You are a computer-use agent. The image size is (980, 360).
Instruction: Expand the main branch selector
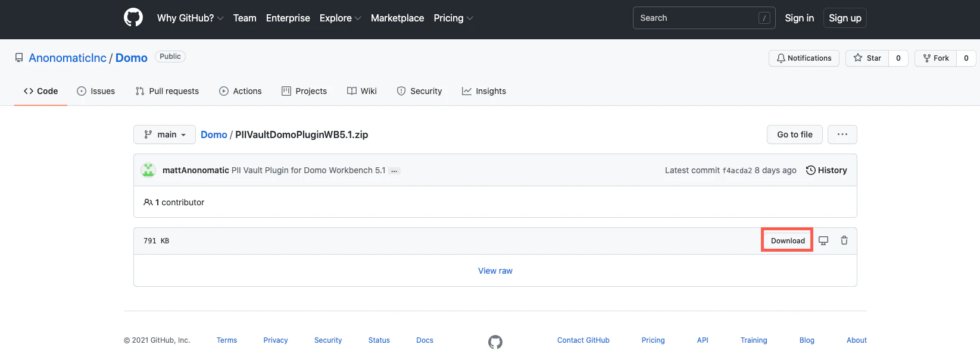pyautogui.click(x=164, y=134)
